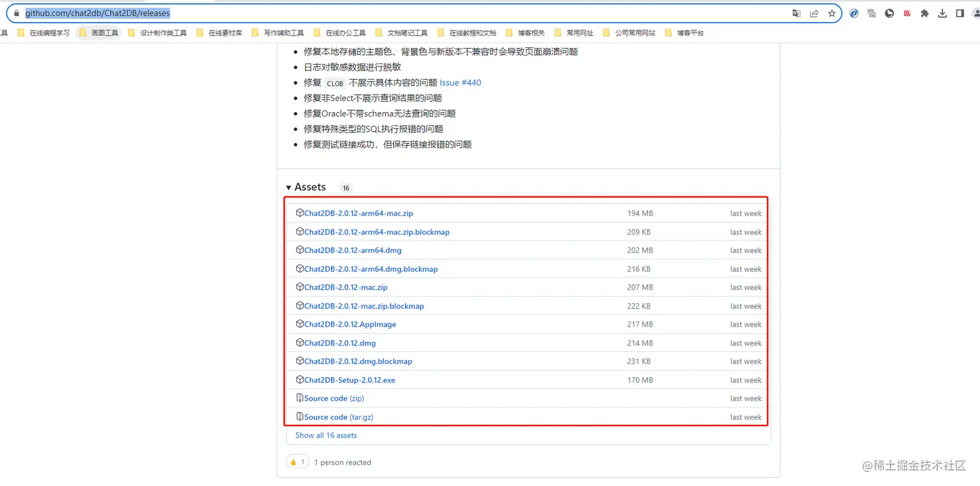Open the 写作辅助工具 bookmark folder
The width and height of the screenshot is (980, 486).
tap(277, 32)
